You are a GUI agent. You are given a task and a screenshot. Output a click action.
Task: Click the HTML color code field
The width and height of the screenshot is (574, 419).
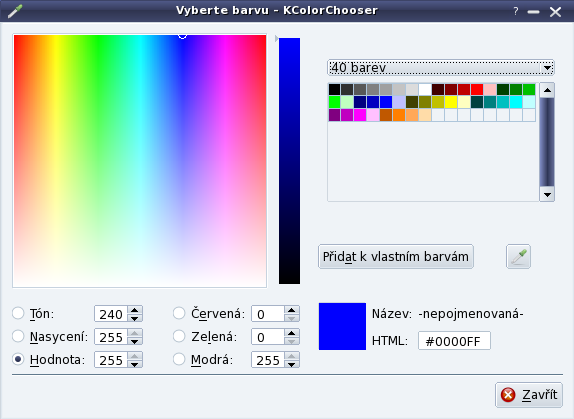pos(454,341)
